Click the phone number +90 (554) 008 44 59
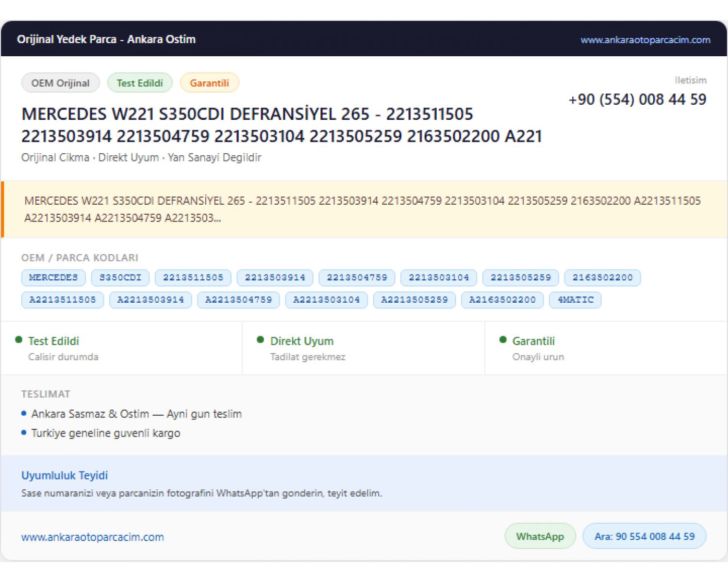Screen dimensions: 728x582 pos(637,99)
